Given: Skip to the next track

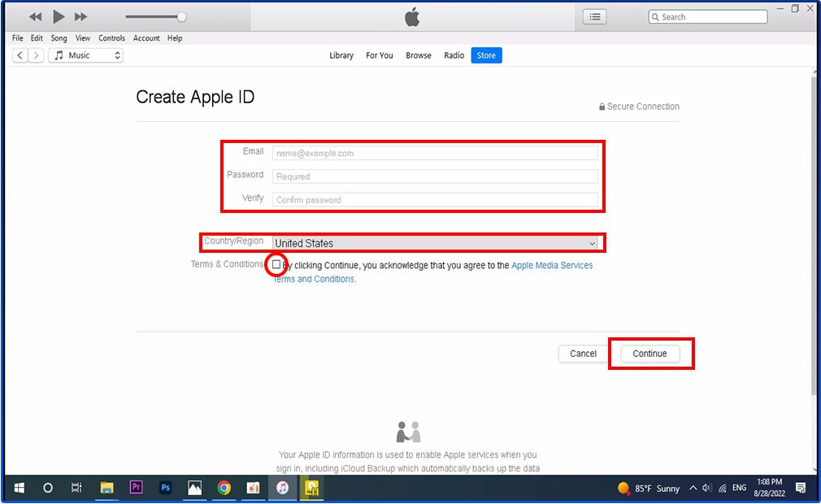Looking at the screenshot, I should click(x=80, y=17).
